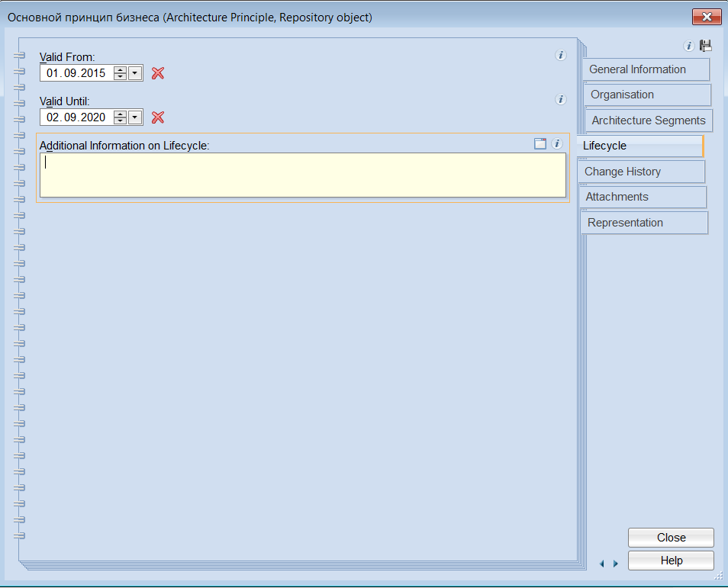Image resolution: width=728 pixels, height=588 pixels.
Task: Show info for Valid From field
Action: [x=561, y=55]
